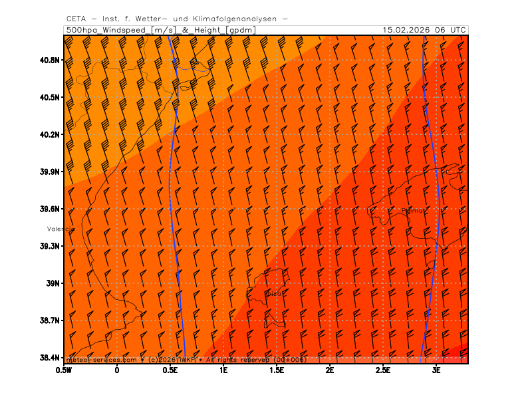The width and height of the screenshot is (532, 399).
Task: Click the 38.4N latitude axis label
Action: pos(50,358)
